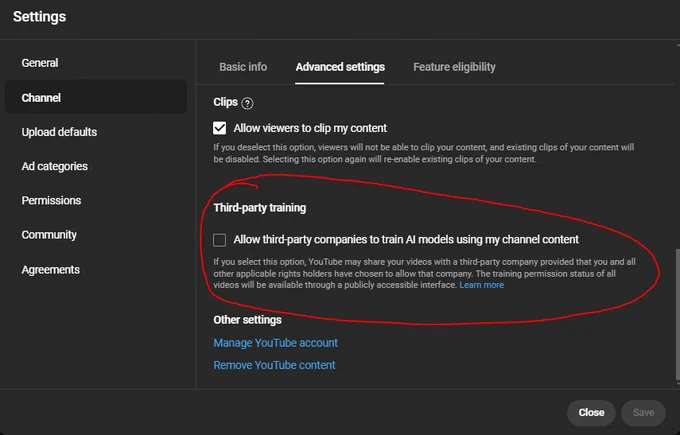Select the Advanced settings tab
This screenshot has width=680, height=435.
tap(340, 67)
